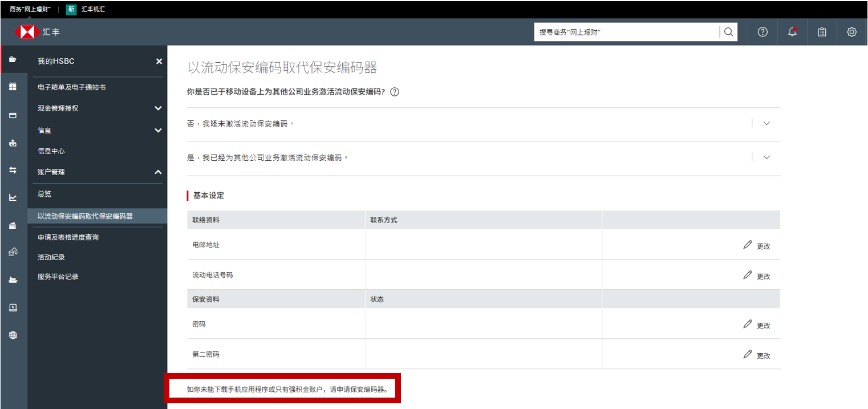Expand the 否，我还未激活流动保安编码 section
868x409 pixels.
[766, 123]
